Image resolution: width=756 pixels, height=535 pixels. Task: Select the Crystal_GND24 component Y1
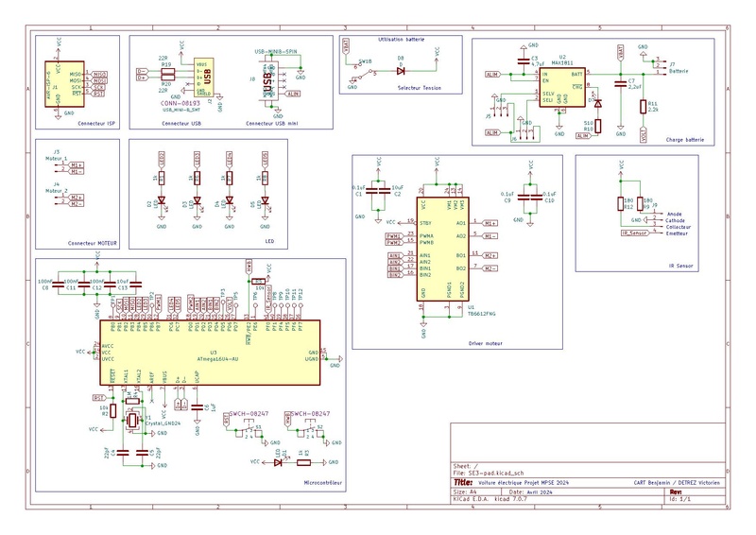(x=132, y=422)
